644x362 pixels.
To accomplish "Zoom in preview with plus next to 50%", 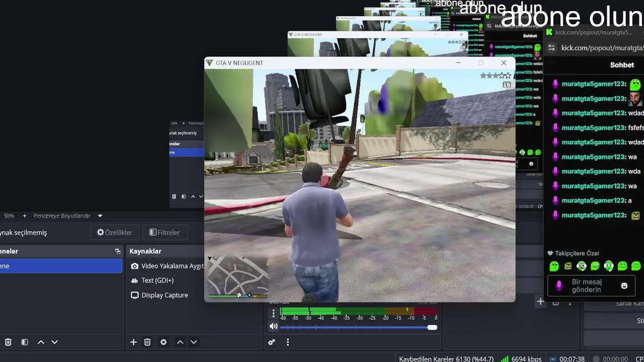I will [24, 216].
